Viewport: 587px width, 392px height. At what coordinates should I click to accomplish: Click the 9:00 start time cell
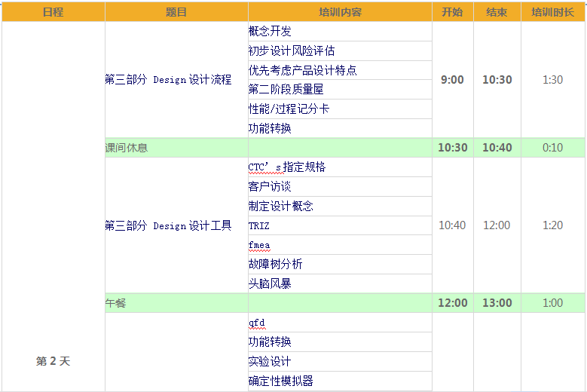452,80
